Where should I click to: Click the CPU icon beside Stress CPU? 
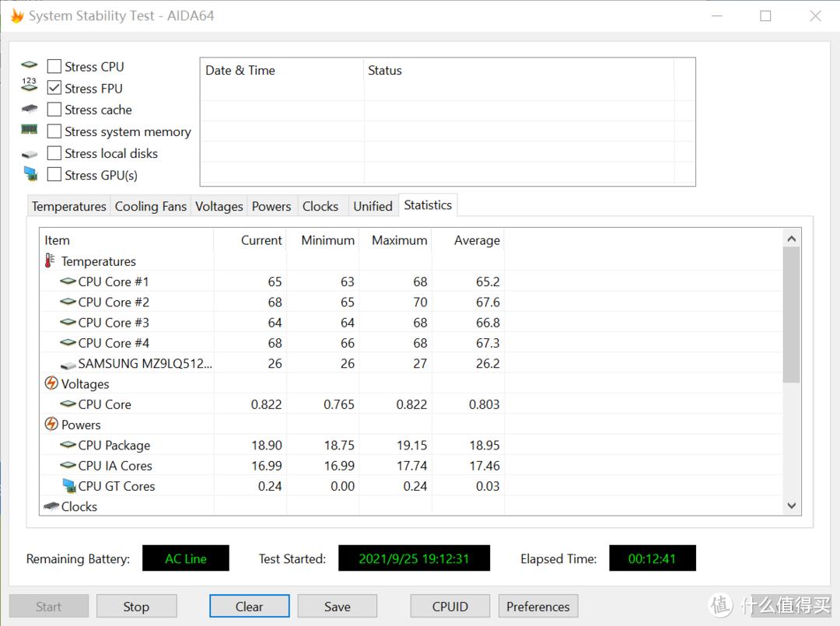pyautogui.click(x=29, y=66)
